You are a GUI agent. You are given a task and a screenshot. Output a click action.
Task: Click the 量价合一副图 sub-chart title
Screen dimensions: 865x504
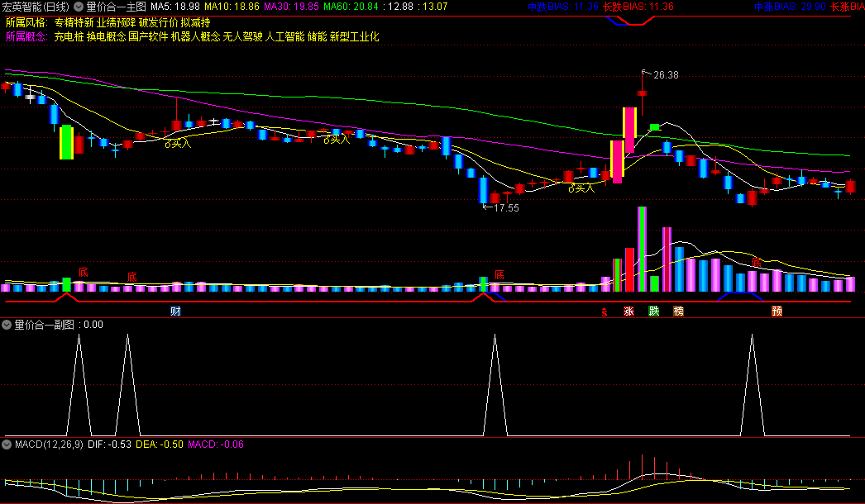pyautogui.click(x=44, y=325)
